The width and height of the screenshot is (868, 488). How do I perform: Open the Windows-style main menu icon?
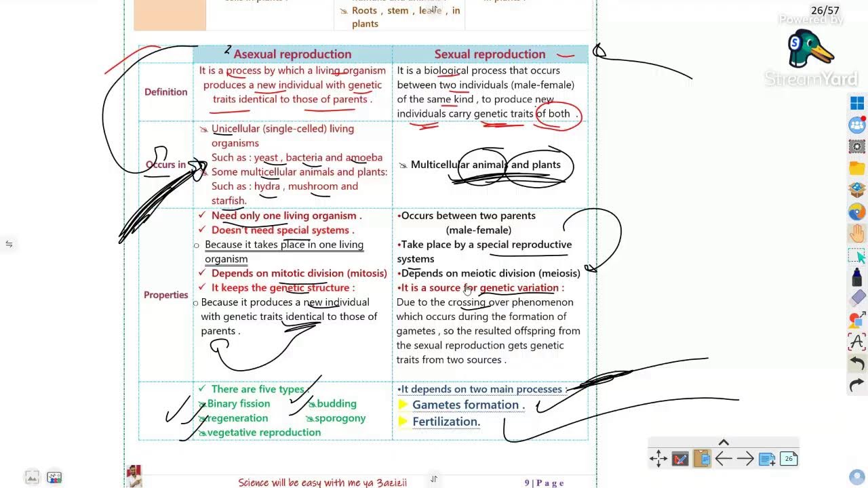point(857,103)
